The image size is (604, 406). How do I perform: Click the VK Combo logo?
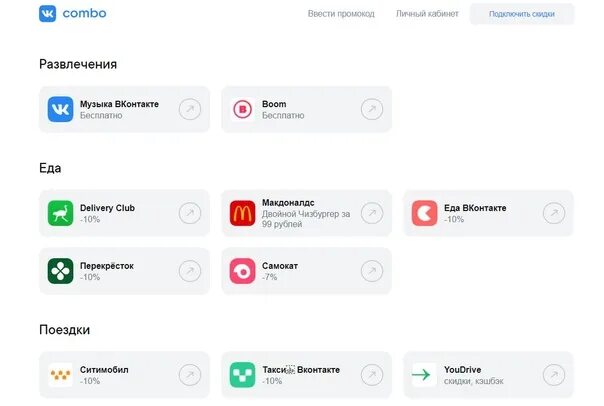[x=73, y=13]
